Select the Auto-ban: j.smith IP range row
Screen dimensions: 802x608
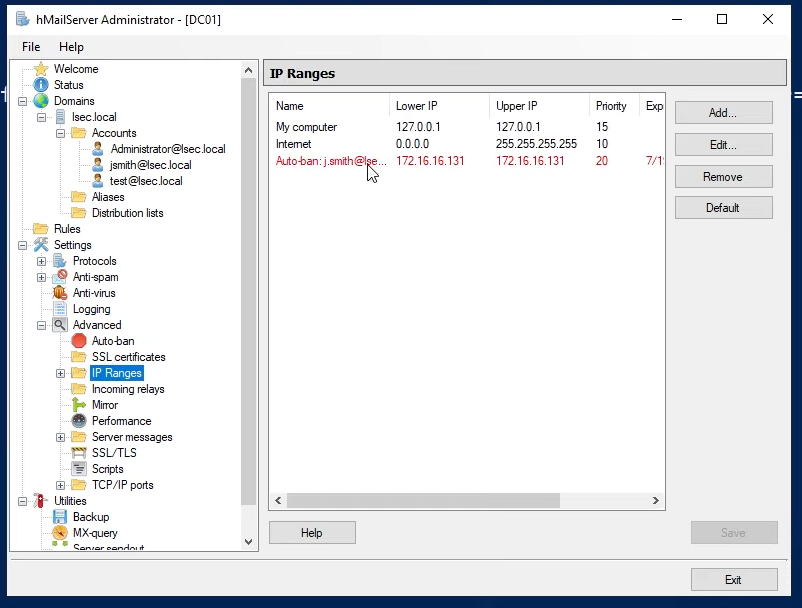tap(466, 161)
